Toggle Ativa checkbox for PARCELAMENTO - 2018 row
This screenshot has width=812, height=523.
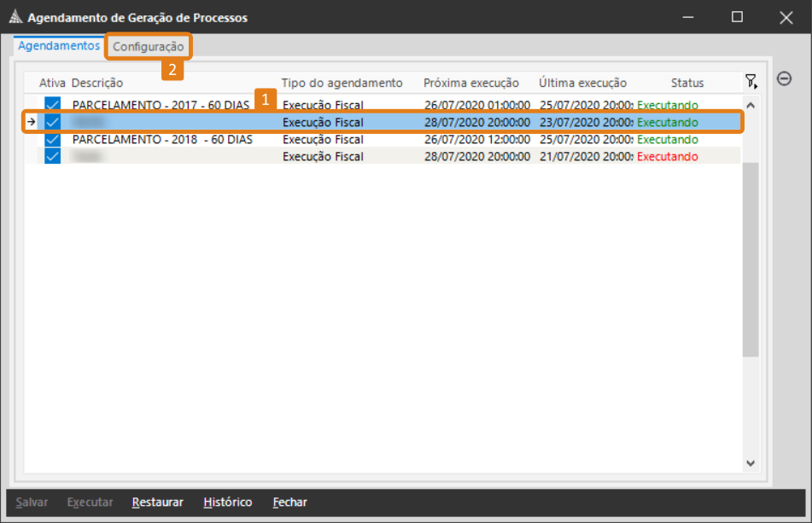pyautogui.click(x=53, y=139)
